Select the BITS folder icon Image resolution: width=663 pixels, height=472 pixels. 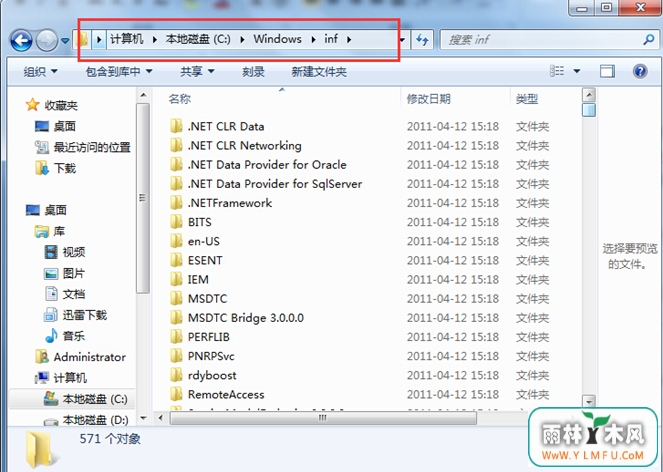tap(176, 222)
